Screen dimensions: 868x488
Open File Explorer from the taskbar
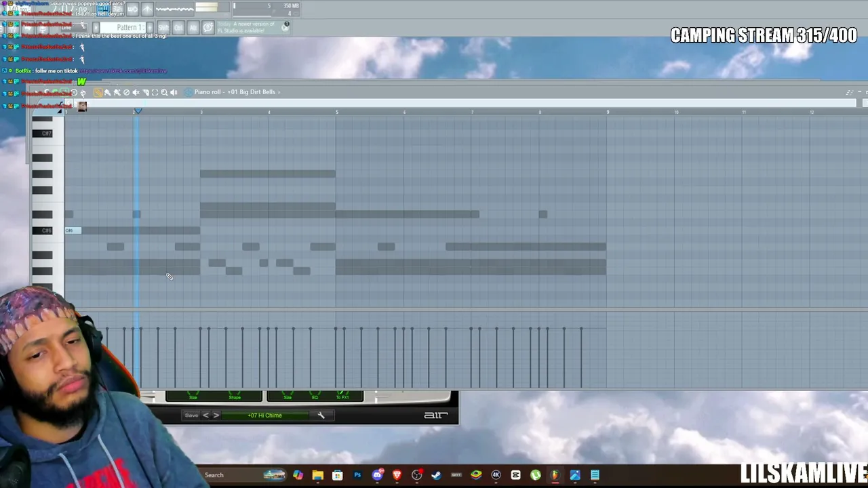click(x=317, y=475)
